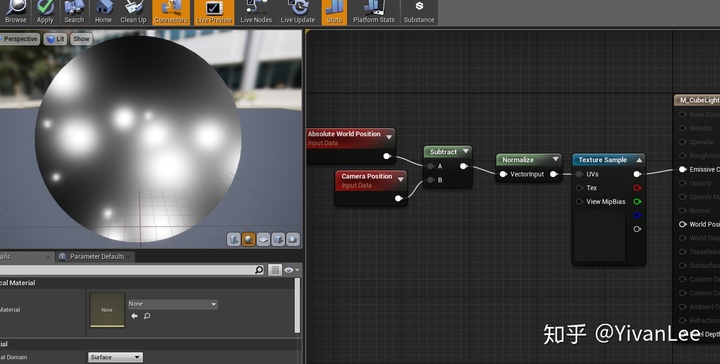Click Camera Position output pin
The image size is (720, 364).
[399, 198]
